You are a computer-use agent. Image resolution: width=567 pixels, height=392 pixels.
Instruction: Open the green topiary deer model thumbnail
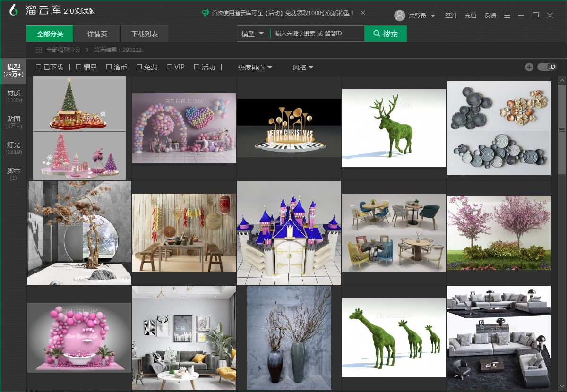394,128
